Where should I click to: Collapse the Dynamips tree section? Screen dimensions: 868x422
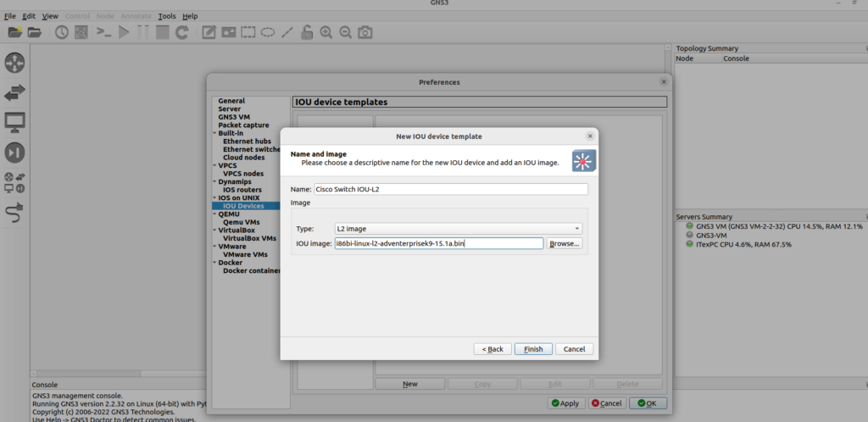(214, 181)
